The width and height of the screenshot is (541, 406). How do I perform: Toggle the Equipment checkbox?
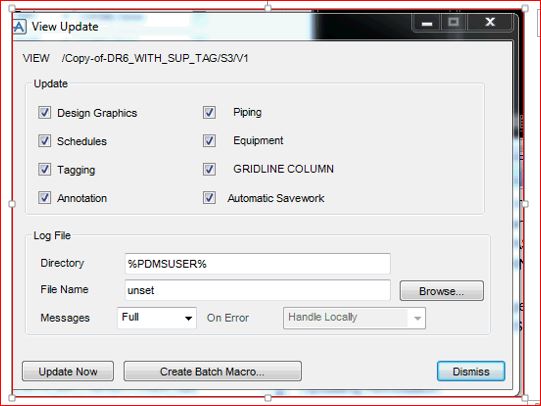(x=209, y=141)
